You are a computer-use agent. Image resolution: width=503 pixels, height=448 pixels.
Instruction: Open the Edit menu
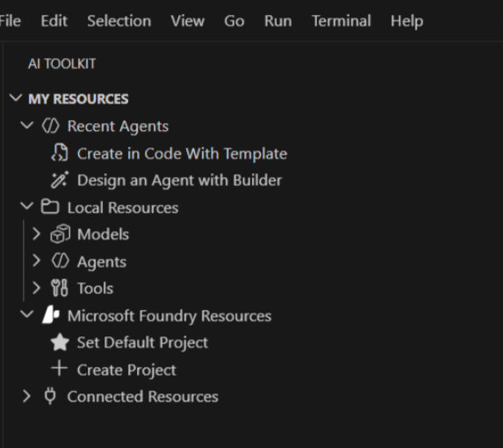(x=54, y=21)
